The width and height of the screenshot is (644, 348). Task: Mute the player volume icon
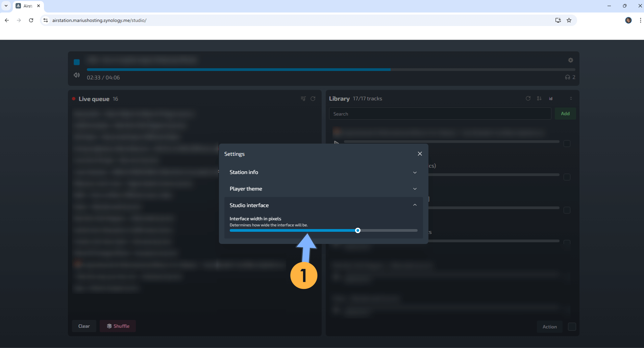click(76, 75)
